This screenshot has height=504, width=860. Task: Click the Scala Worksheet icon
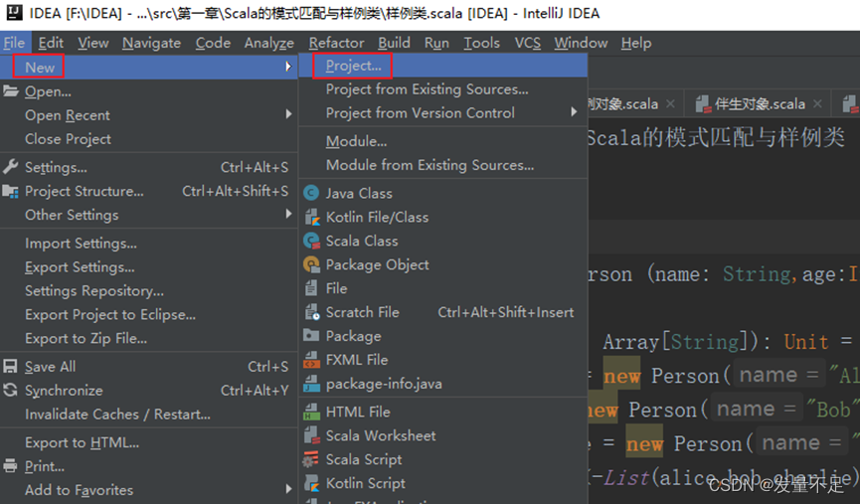tap(311, 435)
